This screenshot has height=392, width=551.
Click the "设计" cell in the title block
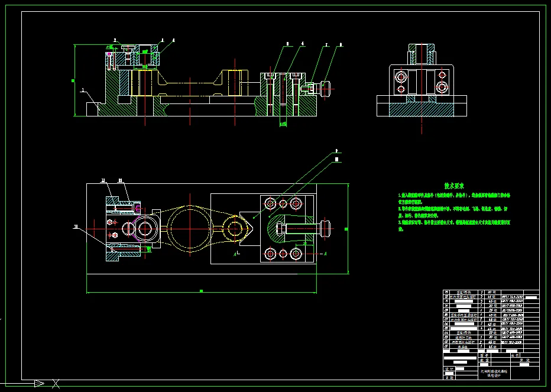(449, 369)
